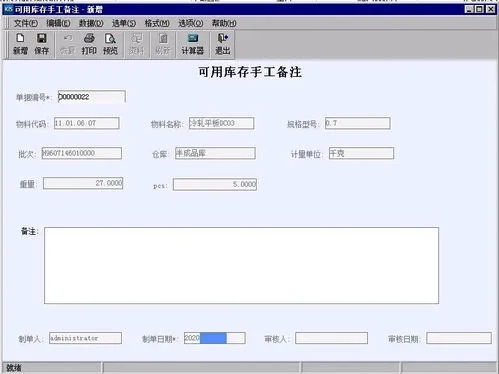Screen dimensions: 499x374
Task: Click the pcs field showing 5.0000
Action: click(x=215, y=184)
